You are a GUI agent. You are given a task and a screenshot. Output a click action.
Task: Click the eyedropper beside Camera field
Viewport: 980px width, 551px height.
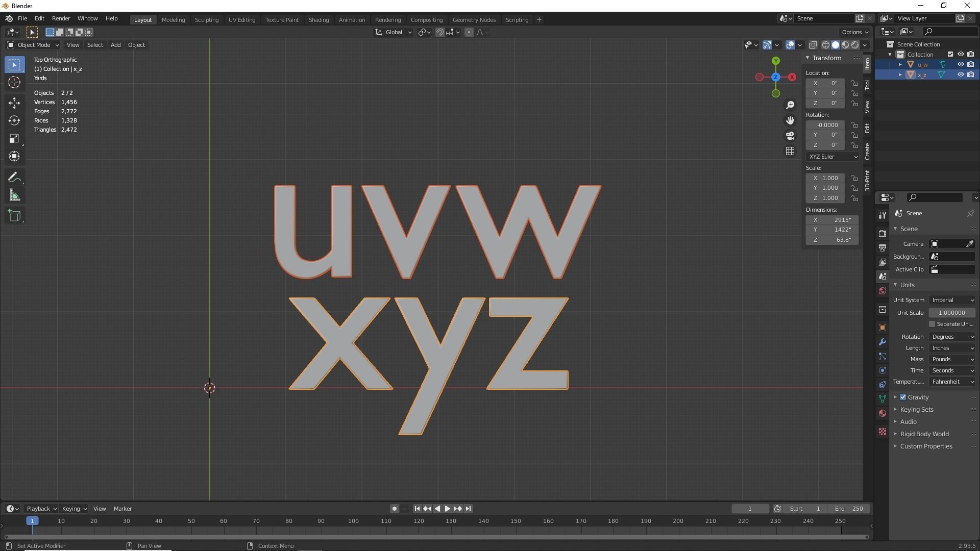click(969, 244)
